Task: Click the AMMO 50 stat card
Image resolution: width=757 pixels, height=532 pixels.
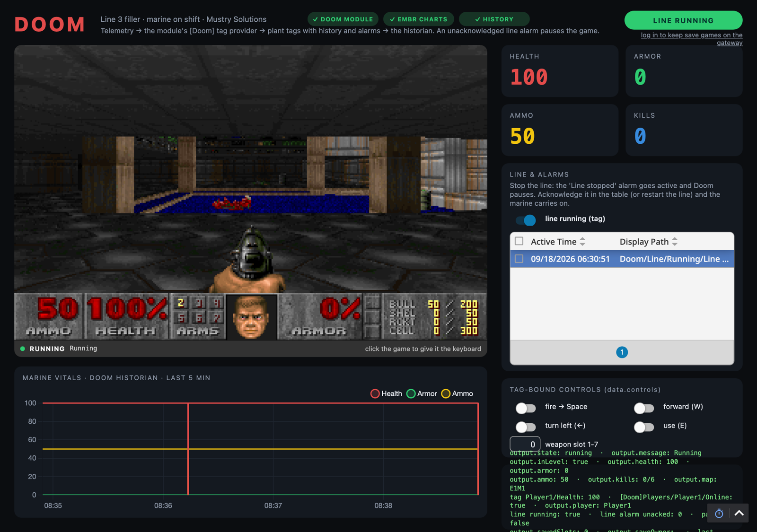Action: point(560,130)
